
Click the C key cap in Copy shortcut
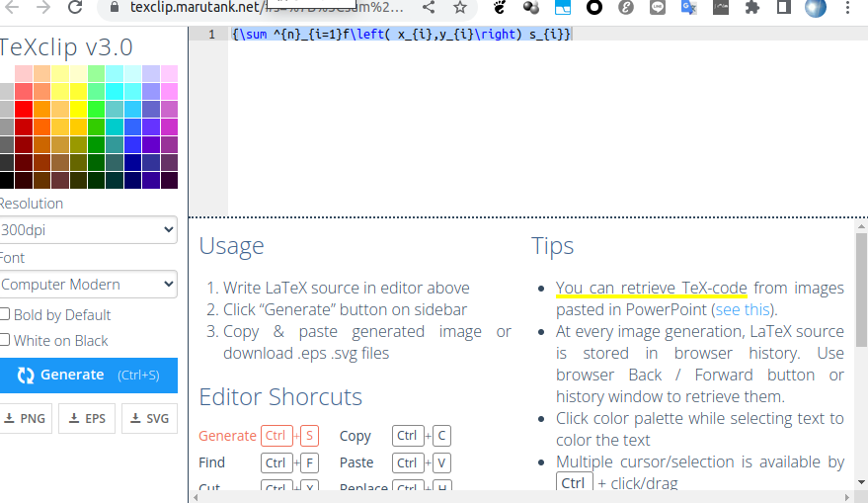tap(441, 436)
